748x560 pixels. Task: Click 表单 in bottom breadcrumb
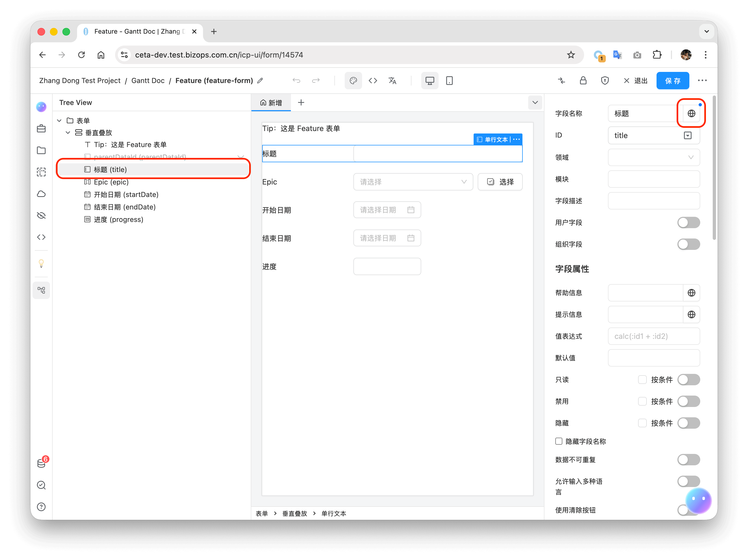point(261,513)
